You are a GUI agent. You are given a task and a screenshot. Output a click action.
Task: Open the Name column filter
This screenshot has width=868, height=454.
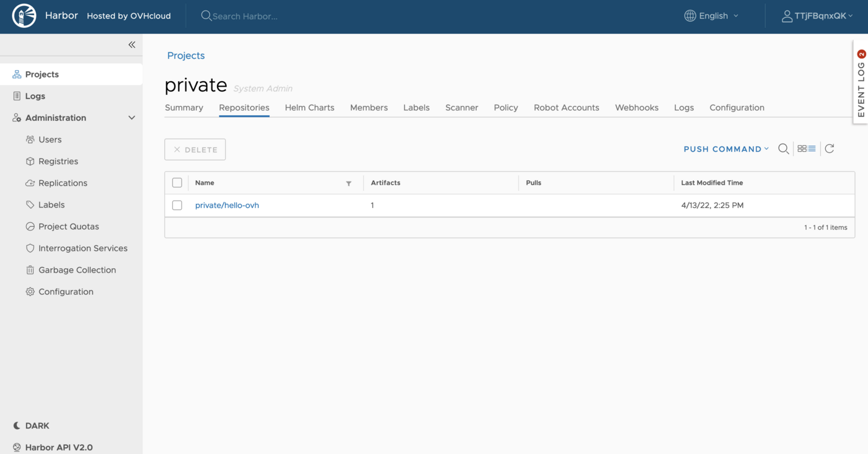tap(348, 183)
